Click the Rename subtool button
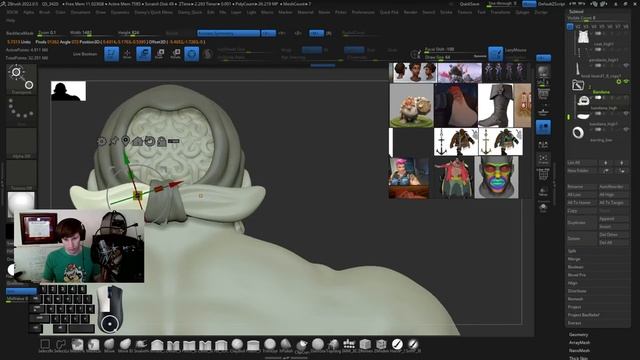This screenshot has width=640, height=360. pos(582,187)
